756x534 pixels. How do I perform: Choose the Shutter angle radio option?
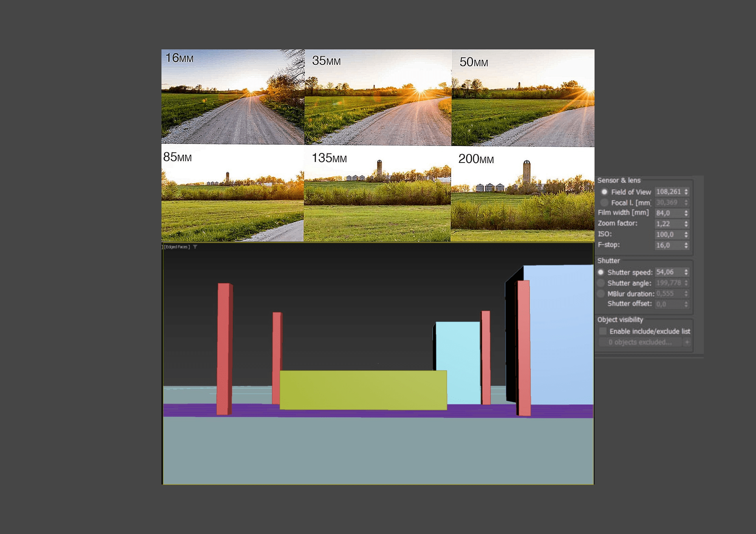point(601,283)
